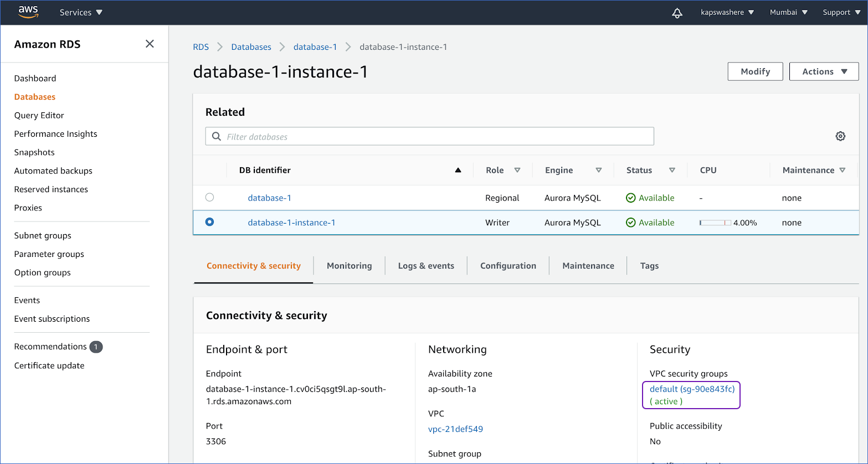Open the Logs & events tab

pos(426,266)
